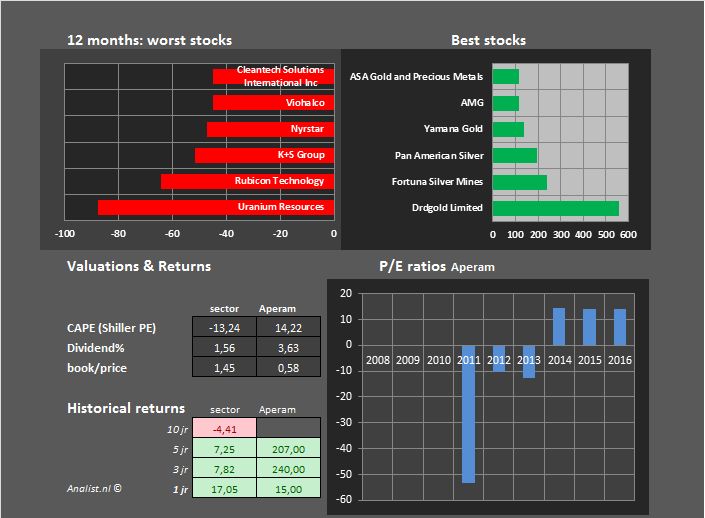Image resolution: width=705 pixels, height=518 pixels.
Task: Click the sector Dividend% cell 1,56
Action: click(224, 347)
